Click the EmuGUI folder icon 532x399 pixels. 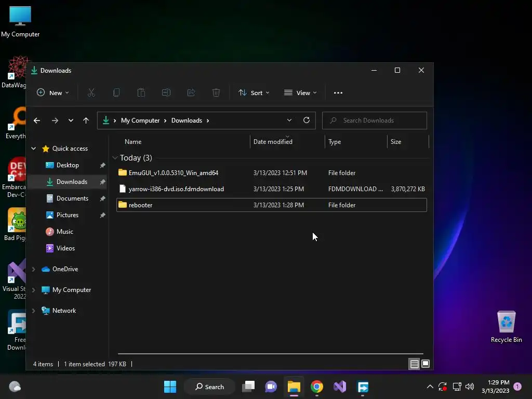click(x=123, y=172)
